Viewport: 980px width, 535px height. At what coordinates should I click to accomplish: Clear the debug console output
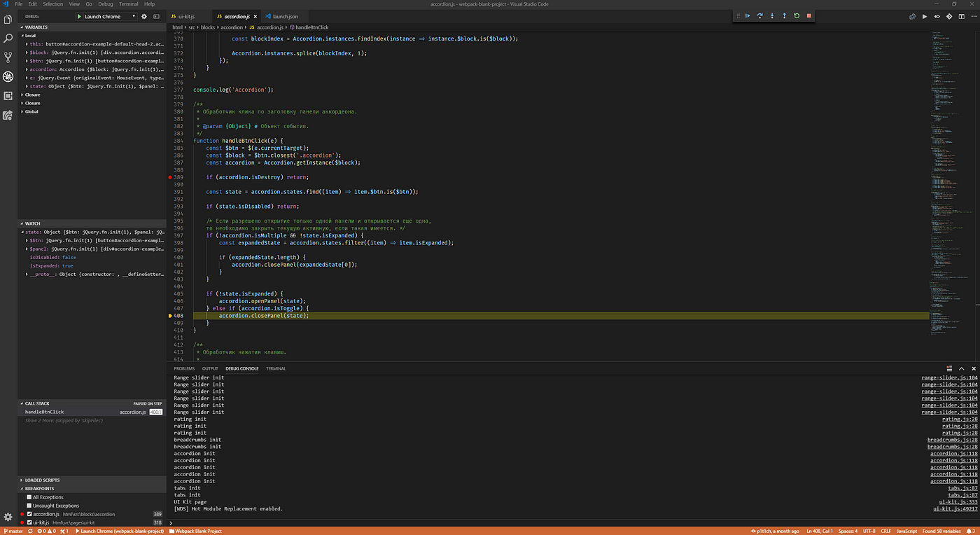(x=949, y=368)
